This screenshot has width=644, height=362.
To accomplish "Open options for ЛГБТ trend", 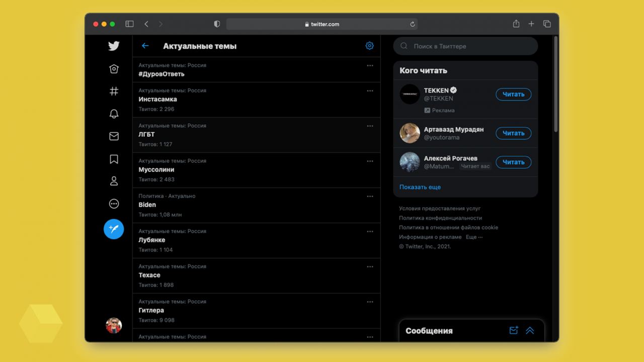I will [x=370, y=126].
